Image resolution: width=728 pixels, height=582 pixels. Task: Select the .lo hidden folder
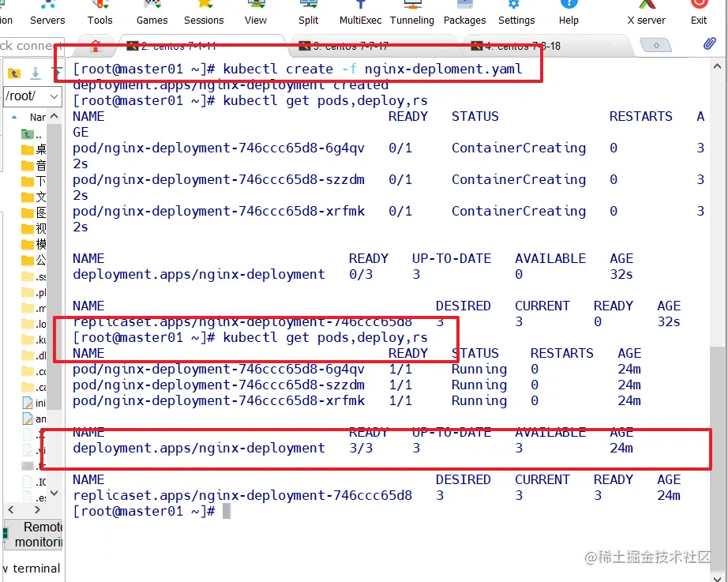[x=34, y=325]
